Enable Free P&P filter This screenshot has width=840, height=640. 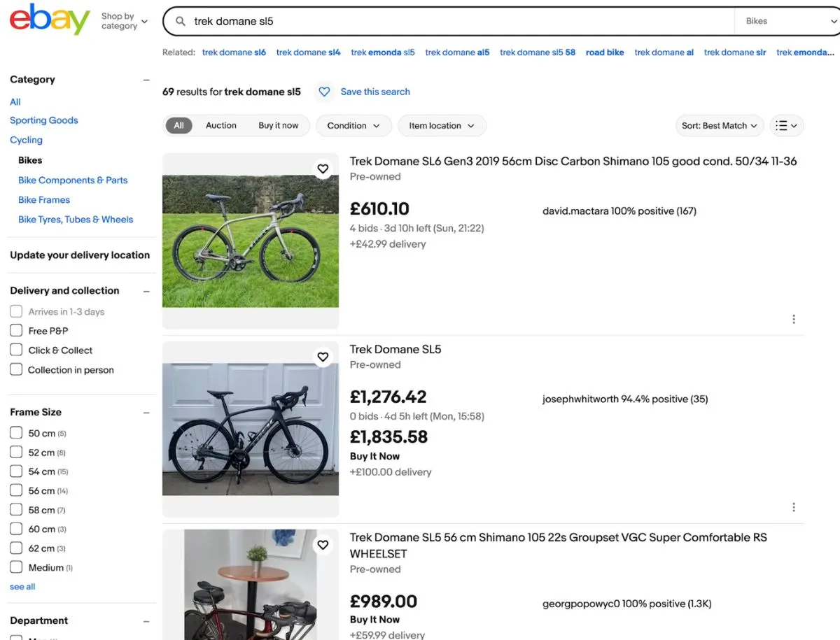[16, 331]
